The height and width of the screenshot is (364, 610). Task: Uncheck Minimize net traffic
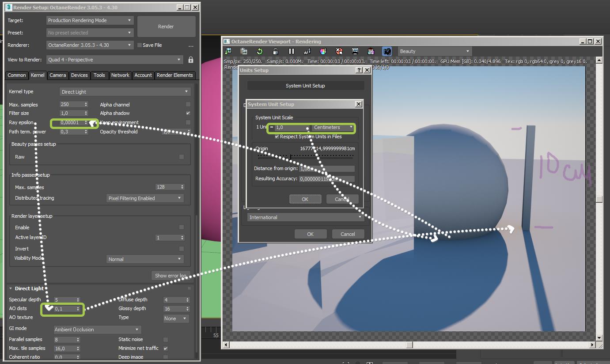point(166,349)
